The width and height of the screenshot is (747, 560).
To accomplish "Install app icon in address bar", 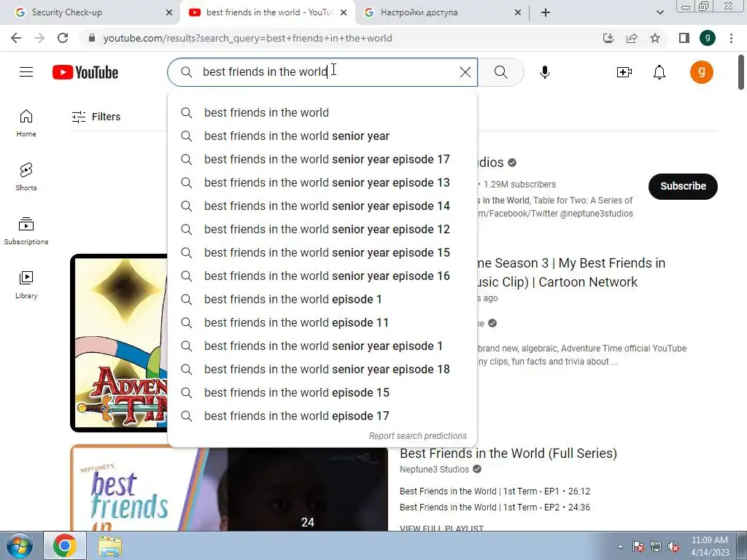I will pos(608,38).
